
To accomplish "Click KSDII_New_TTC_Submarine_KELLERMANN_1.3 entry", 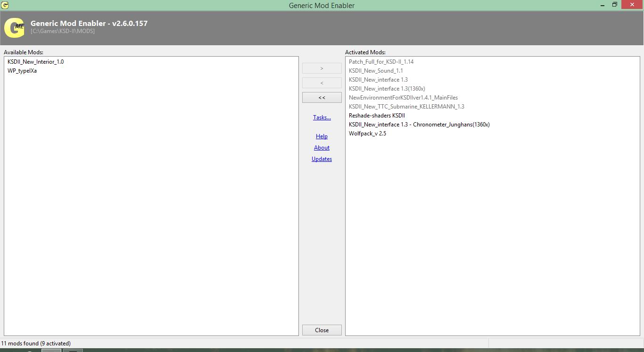I will coord(406,107).
